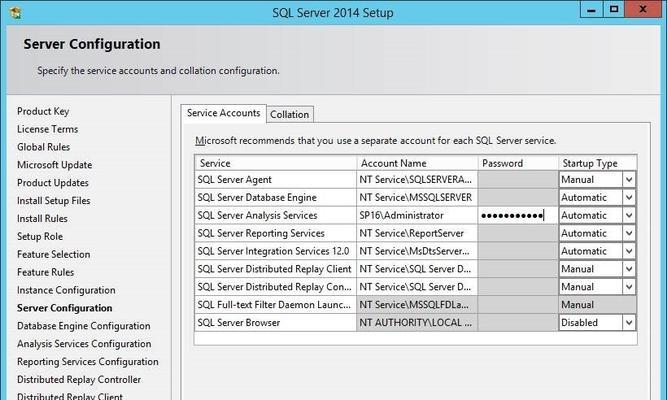The width and height of the screenshot is (667, 400).
Task: Open Startup Type dropdown for SQL Server Agent
Action: click(x=629, y=180)
